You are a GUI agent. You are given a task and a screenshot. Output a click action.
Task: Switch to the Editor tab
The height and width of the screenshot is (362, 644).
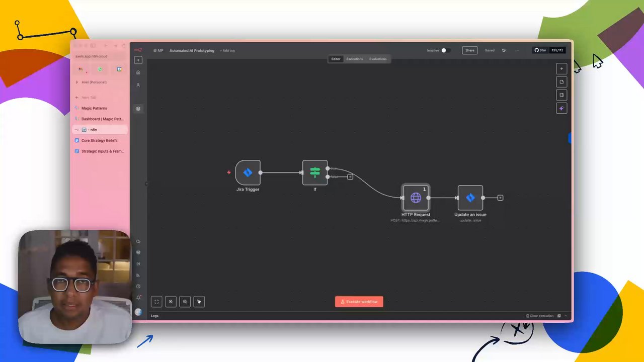coord(336,59)
